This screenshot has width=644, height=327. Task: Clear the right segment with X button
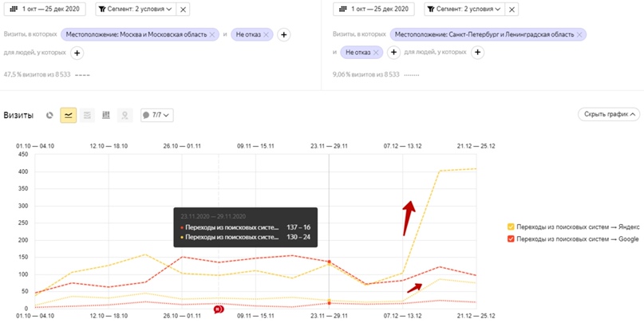(512, 9)
